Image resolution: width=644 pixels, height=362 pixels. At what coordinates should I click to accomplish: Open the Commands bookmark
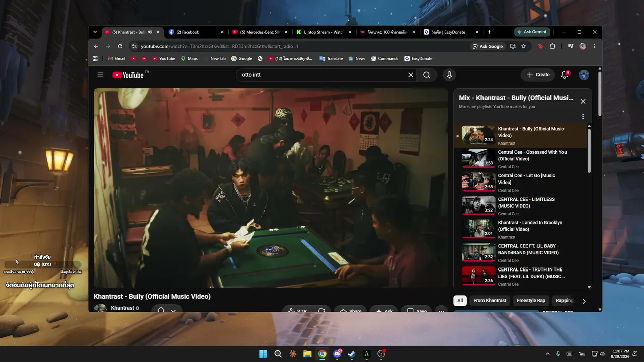[385, 58]
